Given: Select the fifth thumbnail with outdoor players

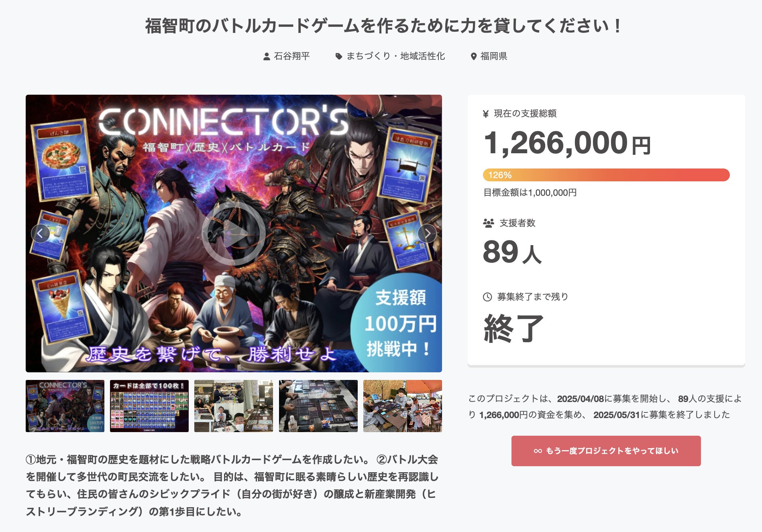Looking at the screenshot, I should point(403,406).
